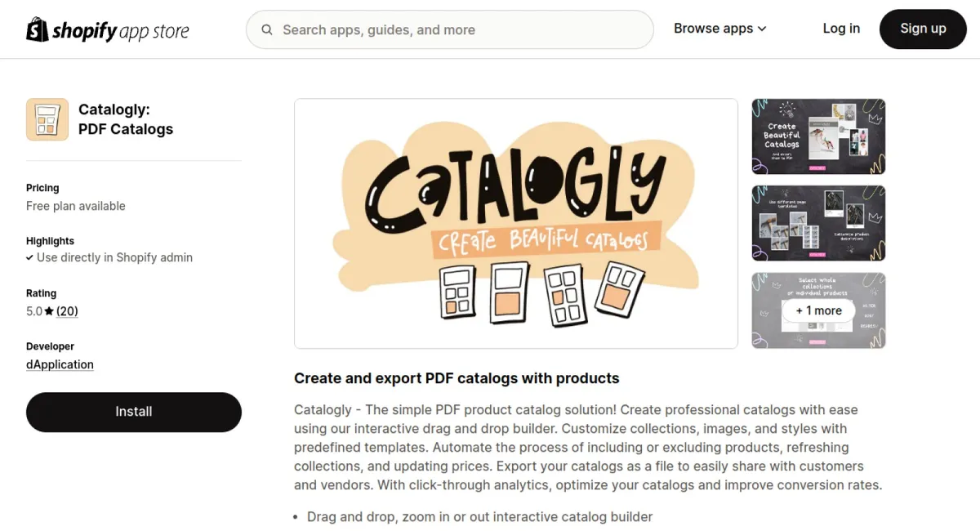Image resolution: width=980 pixels, height=531 pixels.
Task: Click the main Catalogly banner image
Action: click(515, 223)
